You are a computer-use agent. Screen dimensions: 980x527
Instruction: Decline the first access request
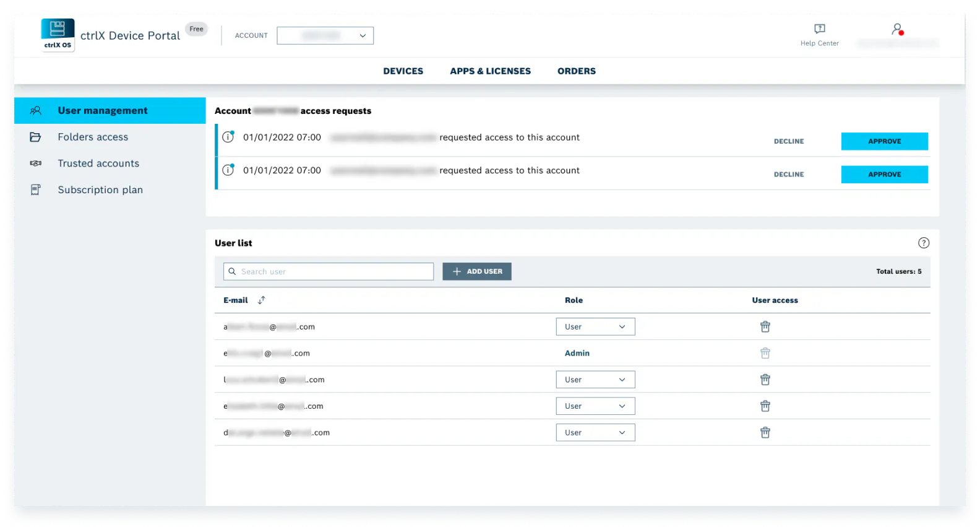point(789,141)
